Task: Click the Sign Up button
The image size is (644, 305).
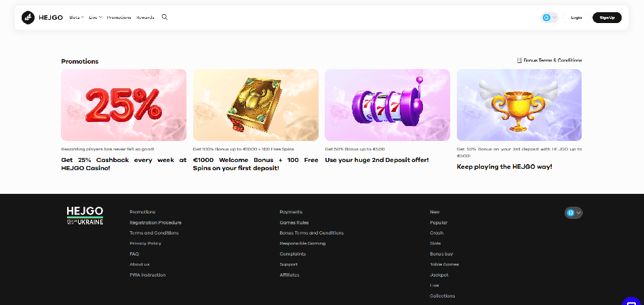Action: [x=607, y=18]
